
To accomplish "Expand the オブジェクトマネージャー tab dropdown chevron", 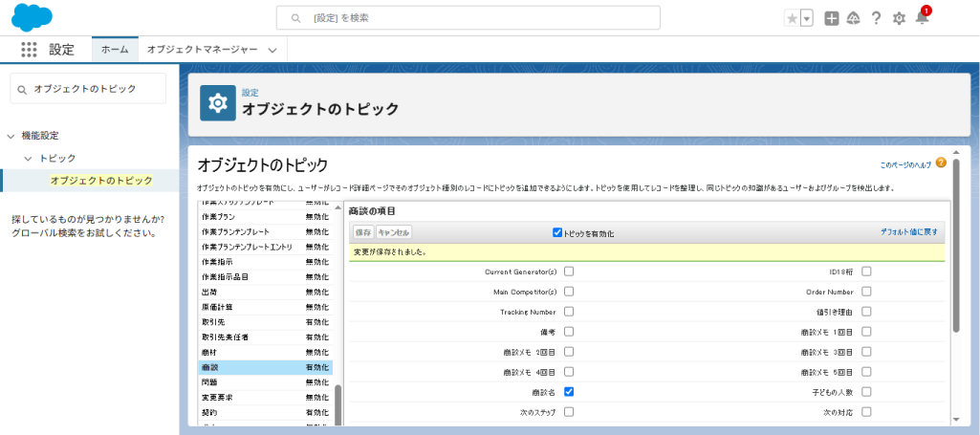I will [x=272, y=51].
